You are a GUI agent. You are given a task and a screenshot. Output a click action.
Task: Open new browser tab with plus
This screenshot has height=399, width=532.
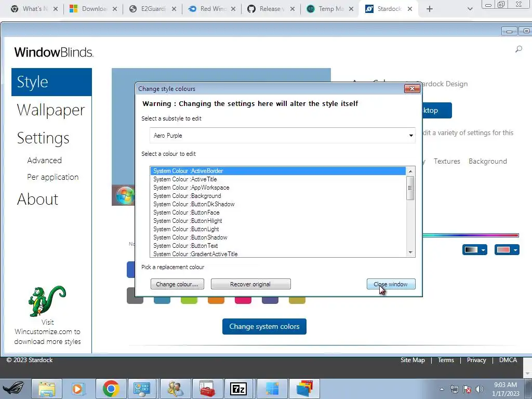pos(430,9)
